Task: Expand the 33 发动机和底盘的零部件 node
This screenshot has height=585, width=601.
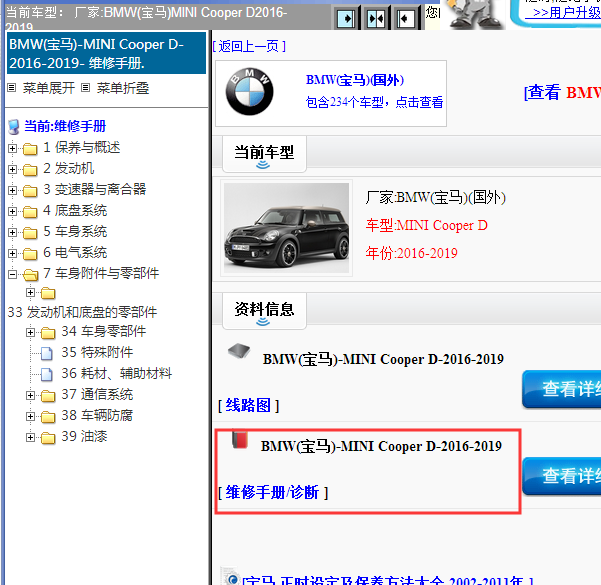Action: 30,293
